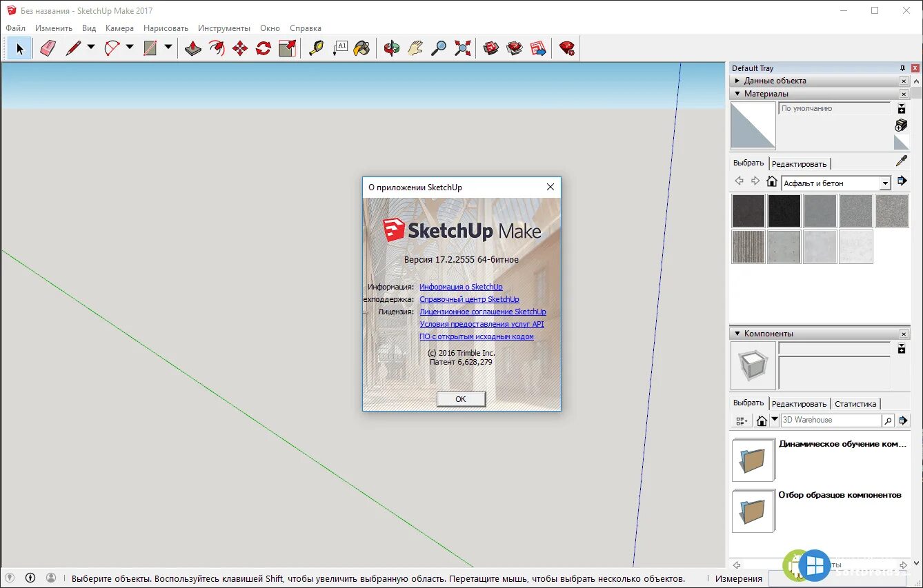
Task: Open the Файл menu
Action: point(15,28)
